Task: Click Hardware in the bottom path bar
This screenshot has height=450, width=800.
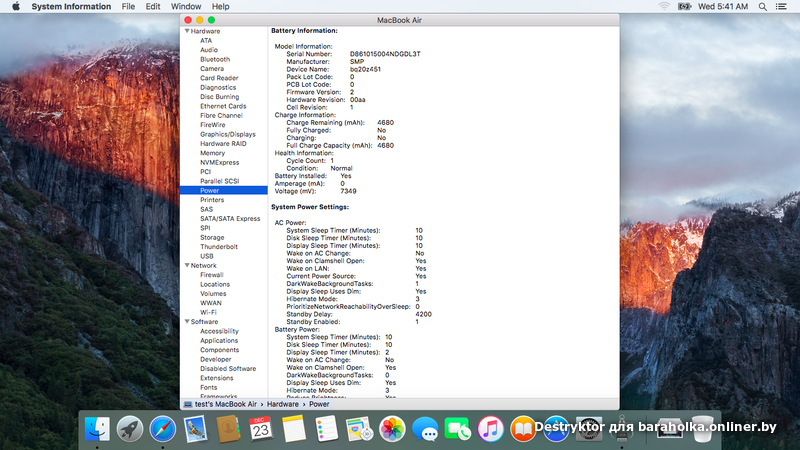Action: click(x=283, y=404)
